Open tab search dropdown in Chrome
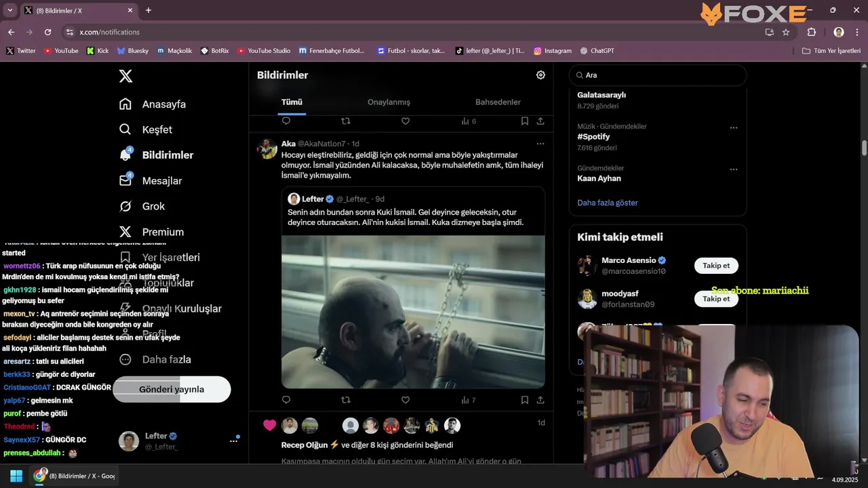Screen dimensions: 868x488 [x=9, y=10]
